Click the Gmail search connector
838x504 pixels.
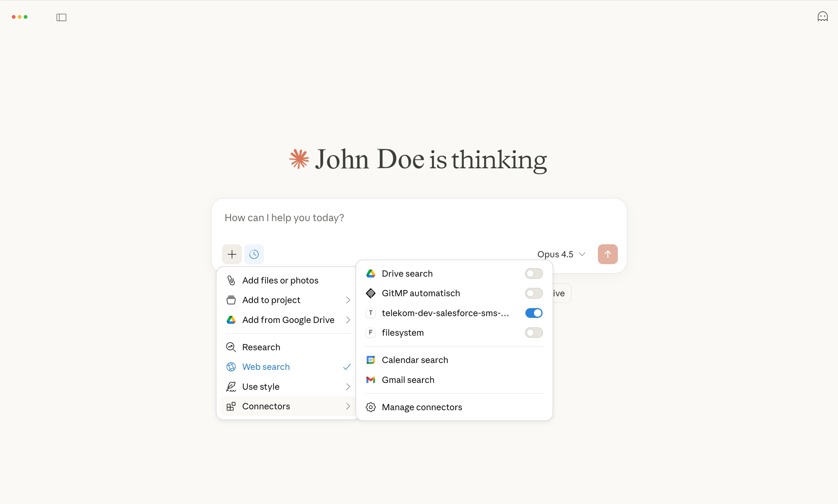point(408,380)
